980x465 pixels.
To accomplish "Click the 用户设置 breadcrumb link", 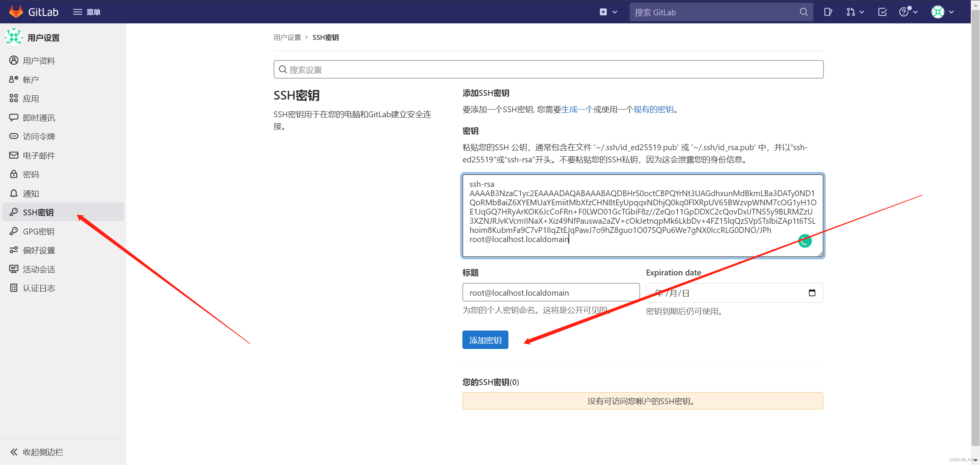I will pyautogui.click(x=287, y=38).
